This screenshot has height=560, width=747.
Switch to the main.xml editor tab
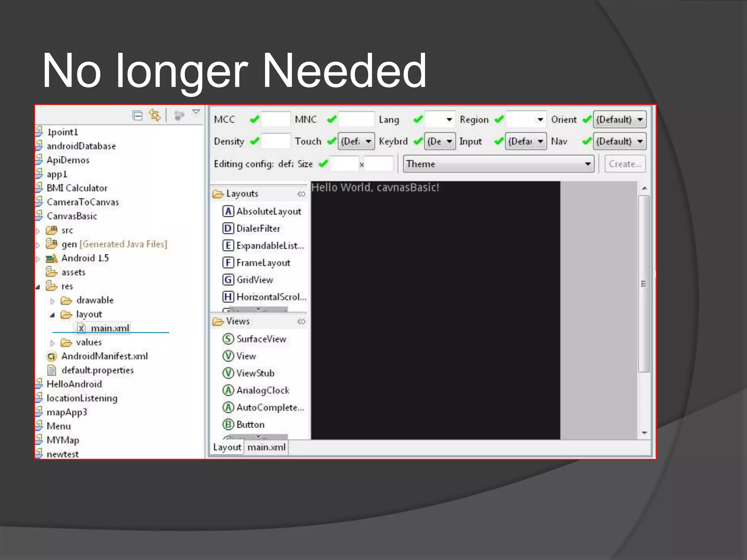tap(266, 447)
